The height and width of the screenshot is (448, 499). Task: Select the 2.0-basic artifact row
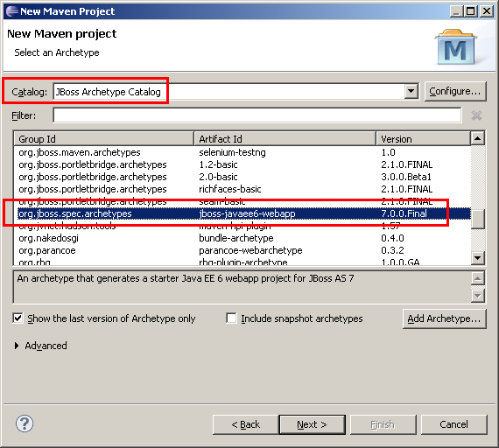click(242, 177)
